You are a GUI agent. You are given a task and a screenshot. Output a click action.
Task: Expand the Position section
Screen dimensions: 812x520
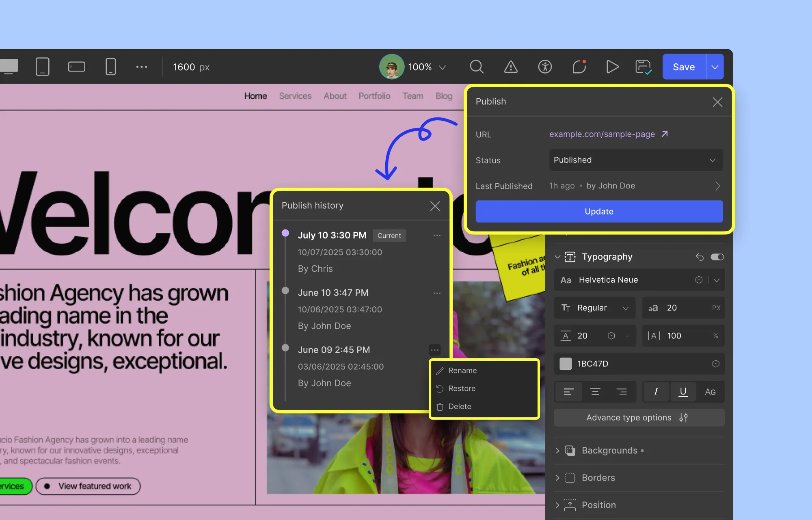click(x=557, y=505)
